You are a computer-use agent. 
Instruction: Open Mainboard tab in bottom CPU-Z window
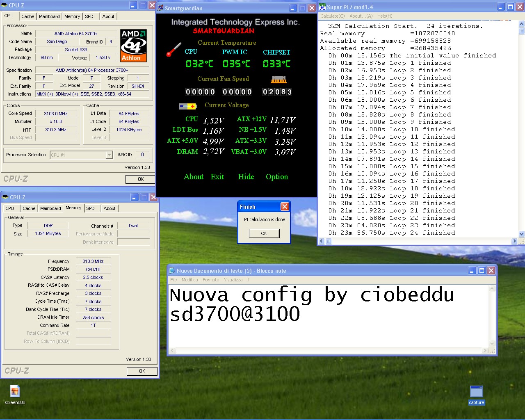50,208
